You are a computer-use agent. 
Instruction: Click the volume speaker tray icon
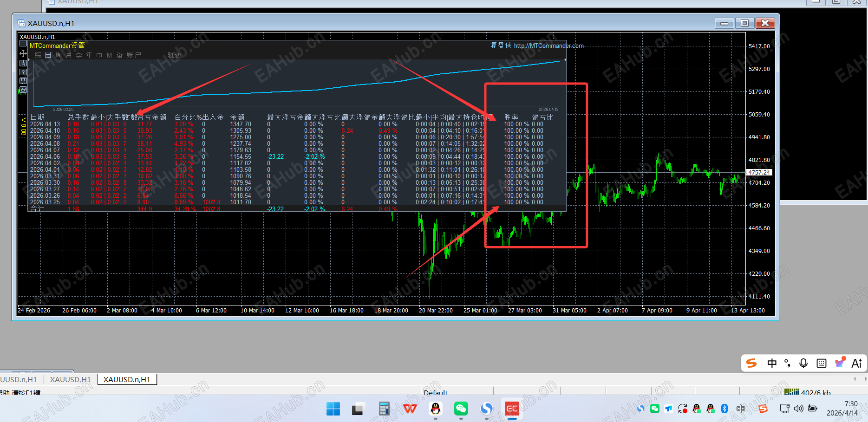point(799,409)
